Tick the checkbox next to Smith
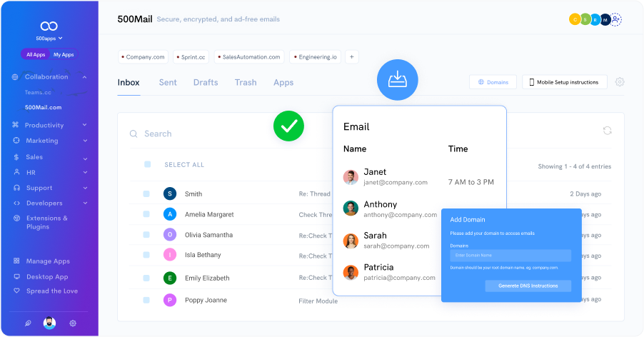This screenshot has width=644, height=337. pyautogui.click(x=146, y=193)
